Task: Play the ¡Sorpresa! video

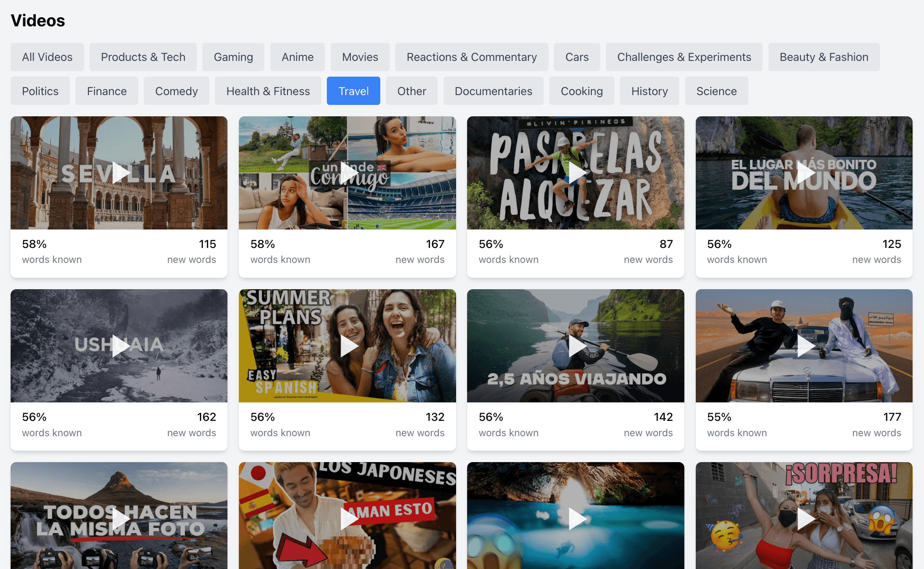Action: [805, 519]
